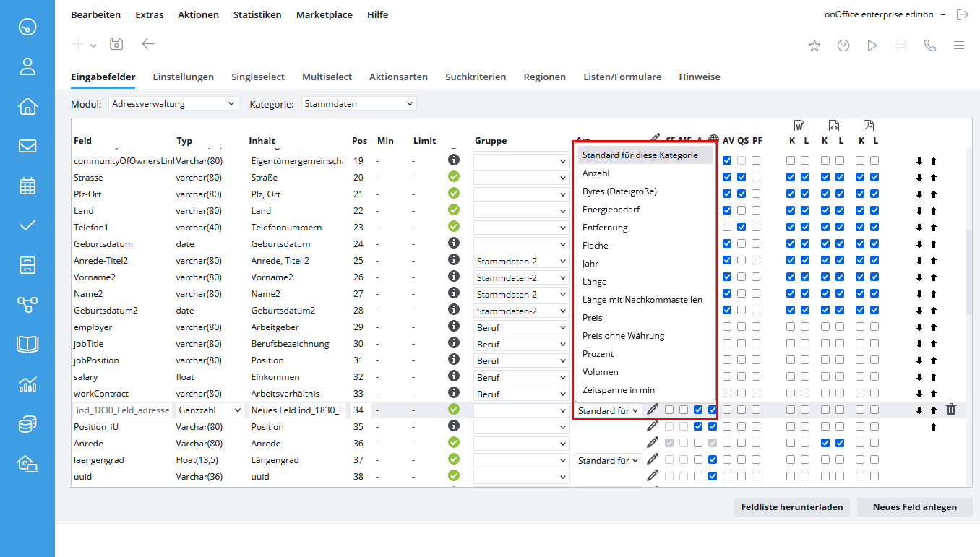Open the calendar icon in sidebar
Screen dimensions: 980x557
pyautogui.click(x=27, y=186)
